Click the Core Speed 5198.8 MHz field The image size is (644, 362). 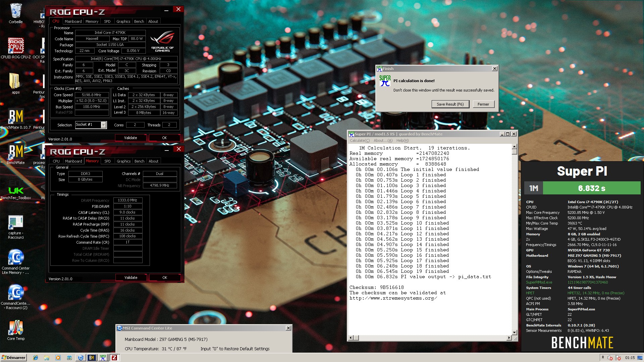[x=92, y=95]
